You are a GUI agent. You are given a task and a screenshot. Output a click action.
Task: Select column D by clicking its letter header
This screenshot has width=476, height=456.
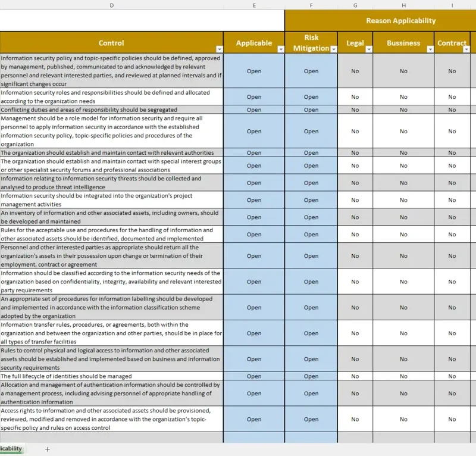tap(111, 5)
